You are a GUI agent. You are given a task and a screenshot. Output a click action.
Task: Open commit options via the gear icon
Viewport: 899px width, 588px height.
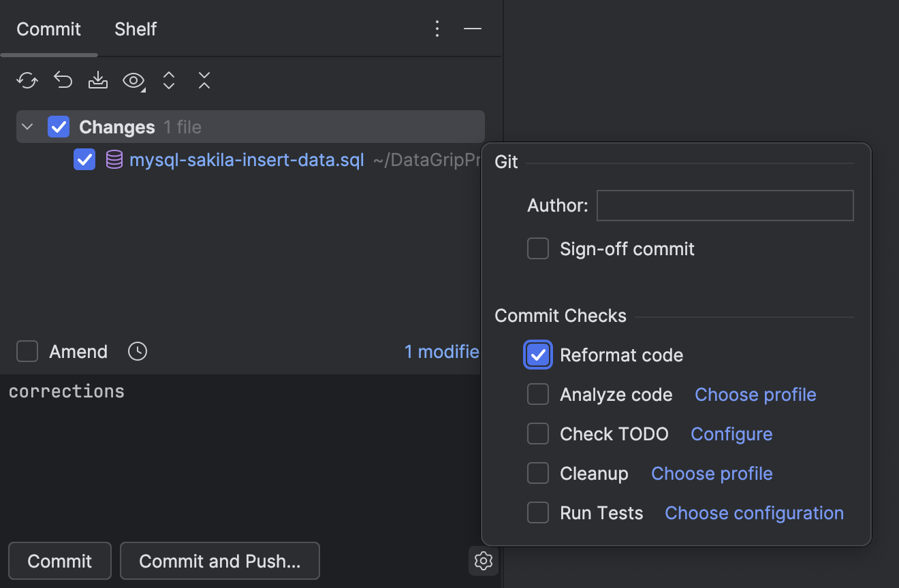(483, 561)
